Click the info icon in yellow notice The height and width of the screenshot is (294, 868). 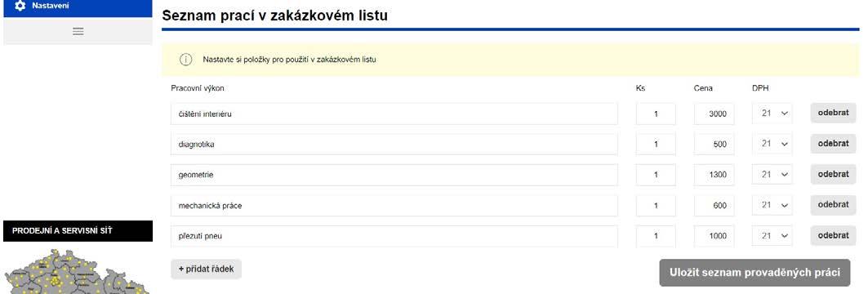pyautogui.click(x=186, y=60)
